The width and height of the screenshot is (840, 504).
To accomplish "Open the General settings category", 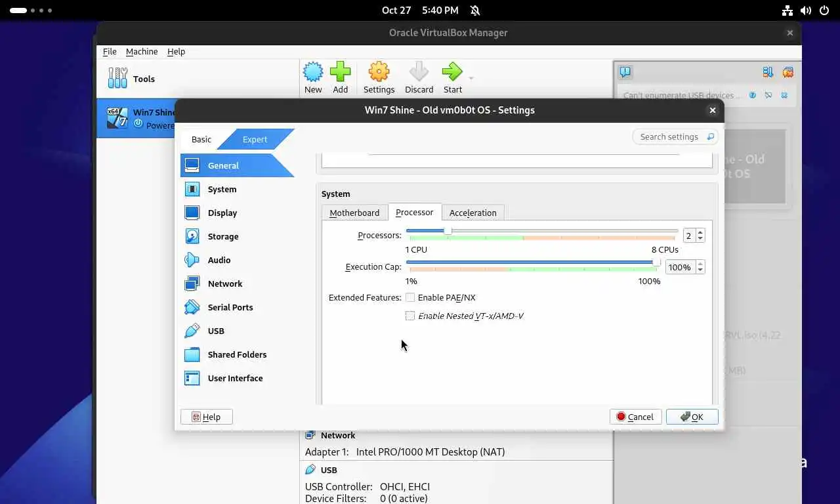I will point(237,165).
